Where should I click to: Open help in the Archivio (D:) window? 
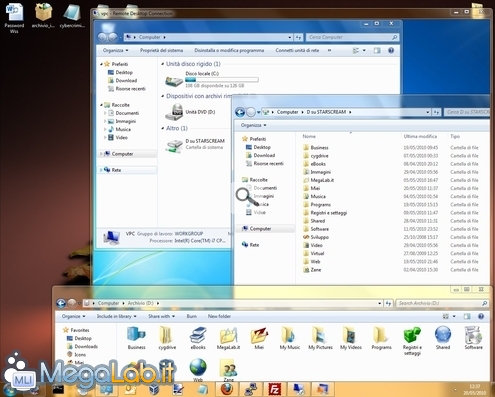click(481, 316)
